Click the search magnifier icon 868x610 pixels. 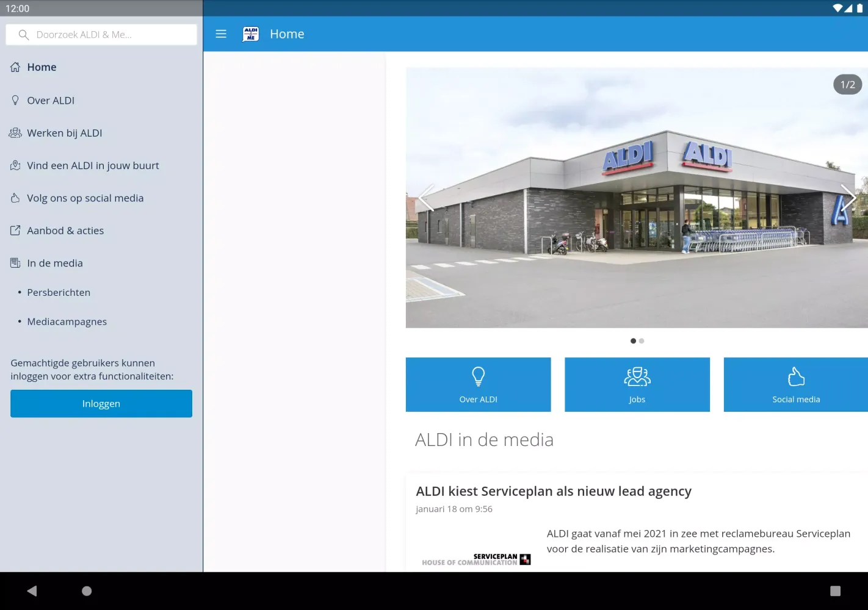coord(24,35)
